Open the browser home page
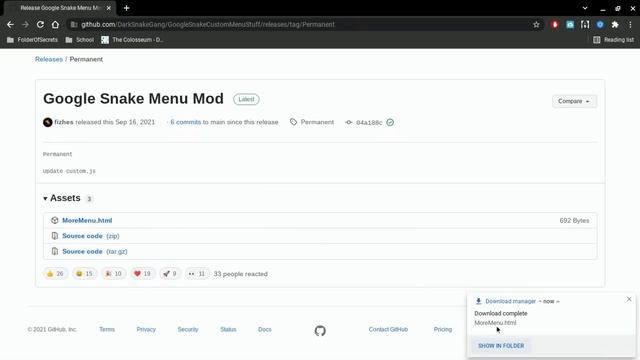 55,24
